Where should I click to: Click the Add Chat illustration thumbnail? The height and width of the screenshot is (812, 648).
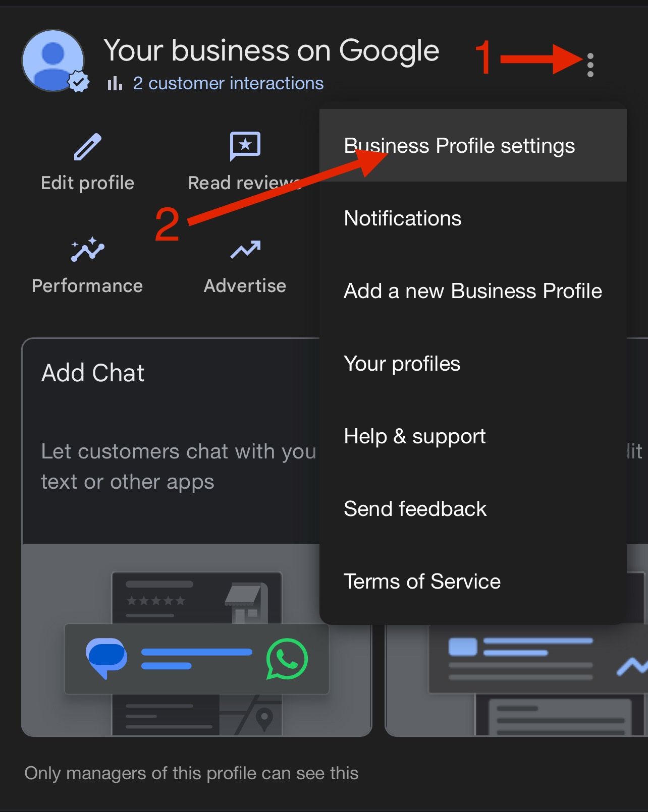(x=197, y=640)
